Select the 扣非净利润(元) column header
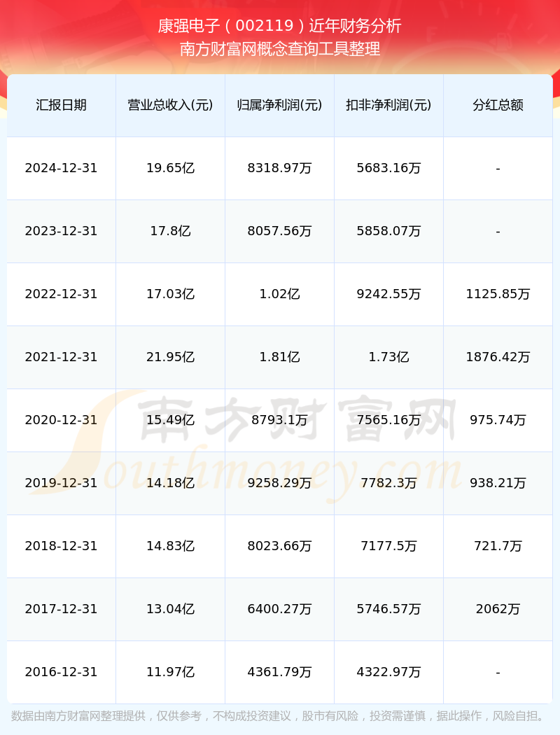This screenshot has width=560, height=735. coord(389,105)
